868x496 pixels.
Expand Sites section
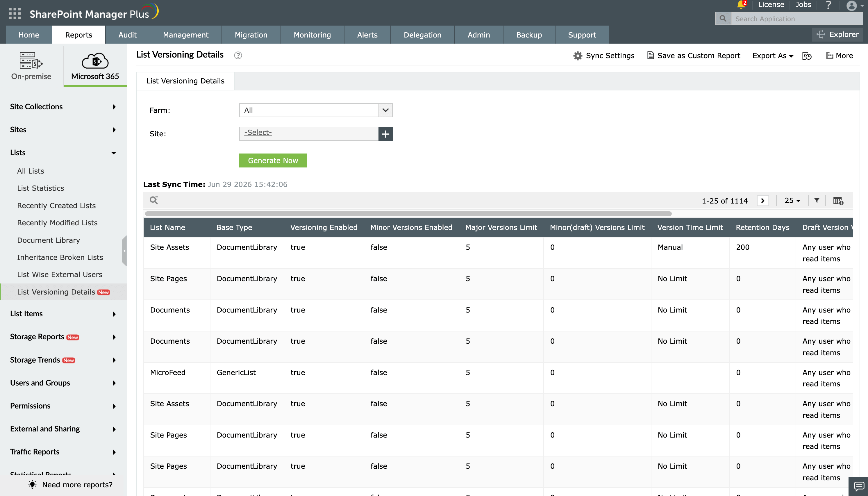pyautogui.click(x=63, y=129)
